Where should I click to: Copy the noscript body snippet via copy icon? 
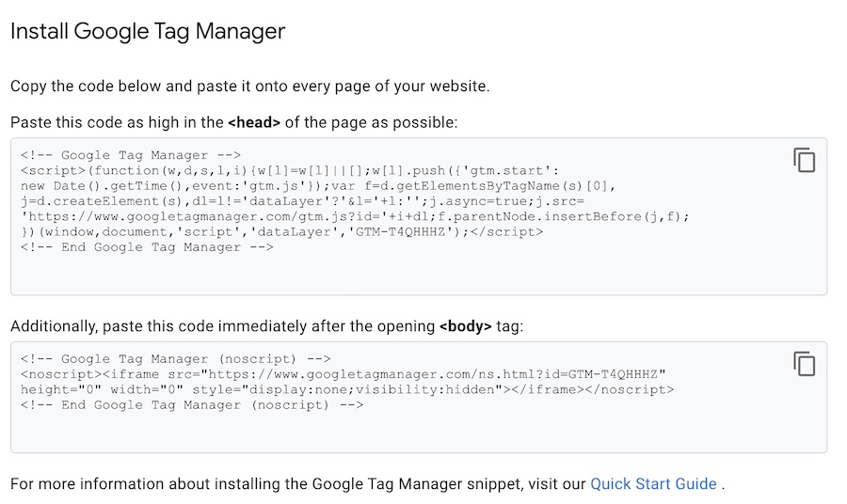click(x=804, y=364)
